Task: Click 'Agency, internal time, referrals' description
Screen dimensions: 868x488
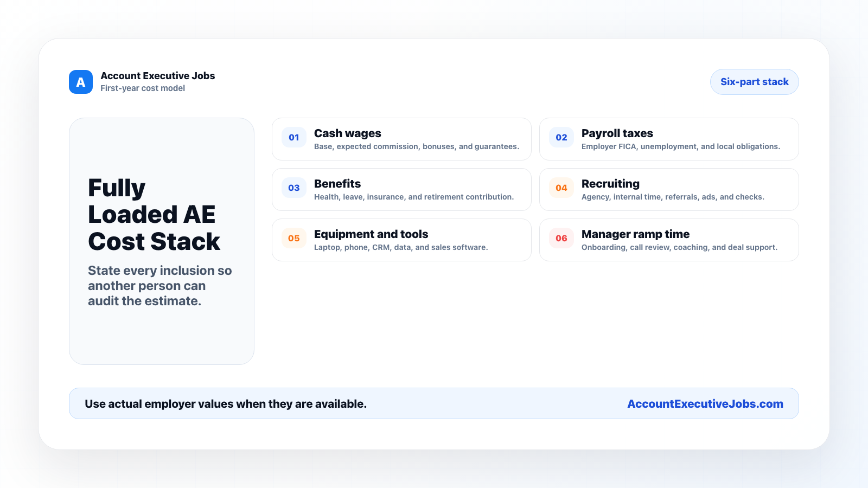Action: tap(673, 197)
